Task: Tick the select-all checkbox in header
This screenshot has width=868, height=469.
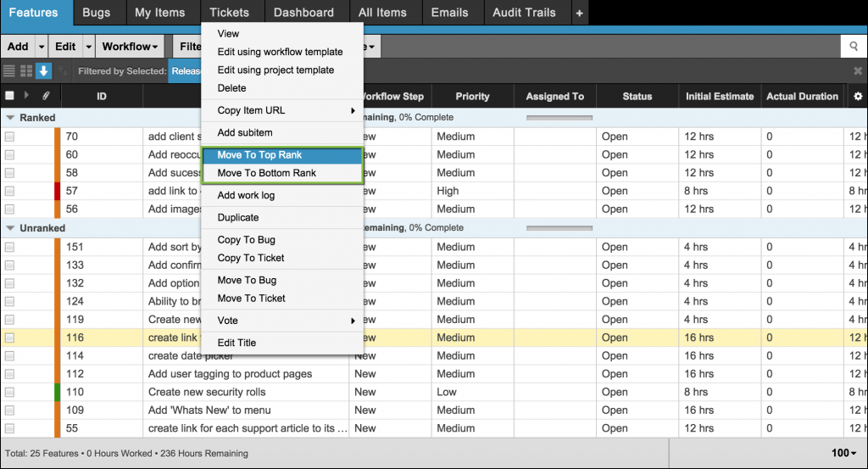Action: (9, 96)
